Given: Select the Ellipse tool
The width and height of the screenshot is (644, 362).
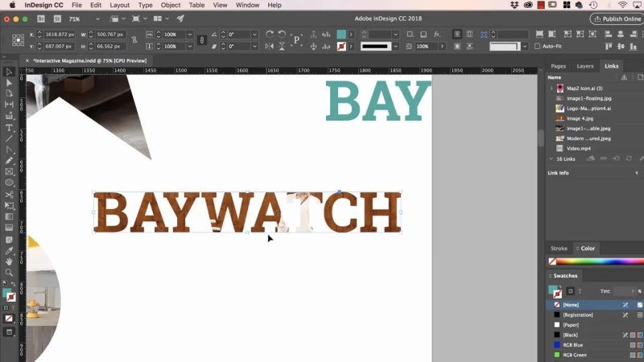Looking at the screenshot, I should pos(9,183).
